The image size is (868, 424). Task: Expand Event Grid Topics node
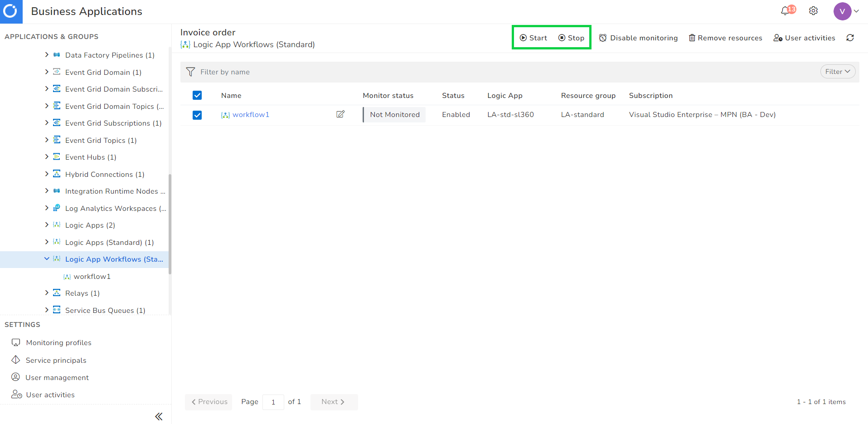pos(47,140)
